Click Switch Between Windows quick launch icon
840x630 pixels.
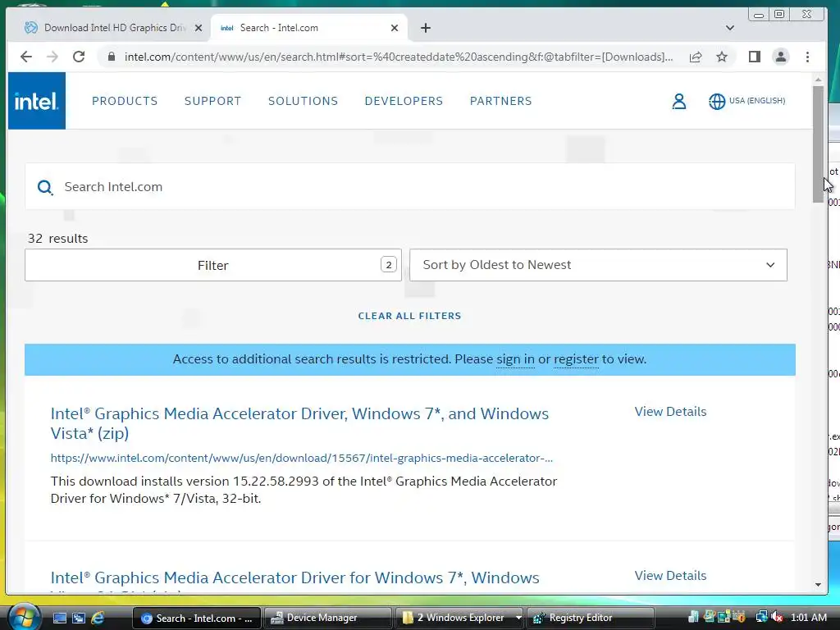point(78,619)
